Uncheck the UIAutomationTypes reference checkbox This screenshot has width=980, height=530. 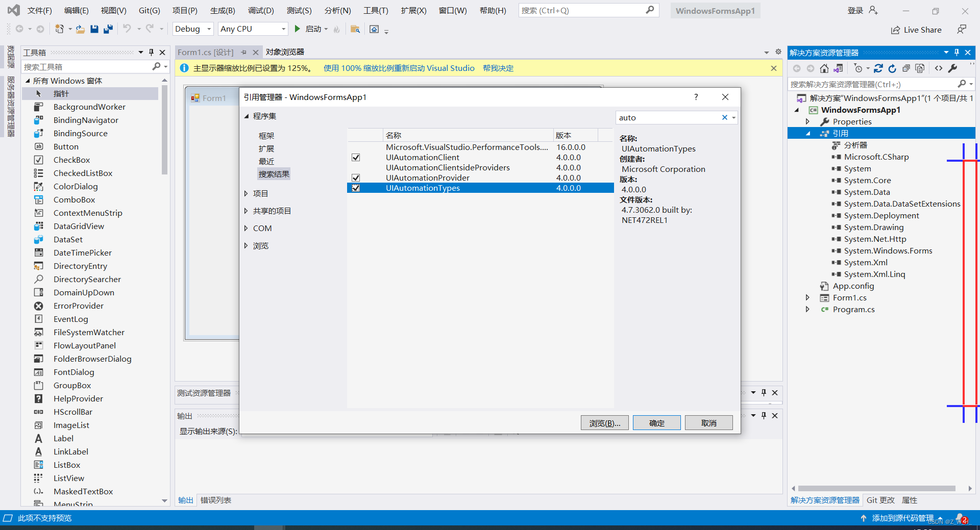coord(356,188)
